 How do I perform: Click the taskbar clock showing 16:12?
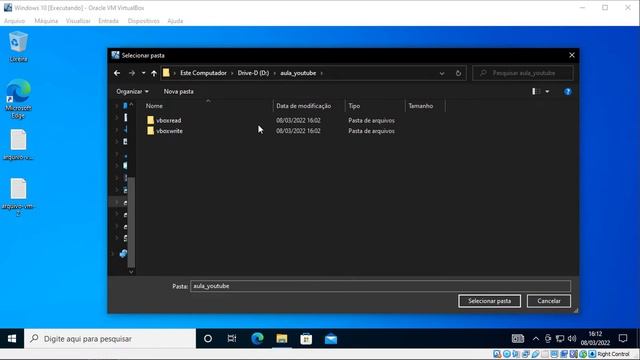595,338
